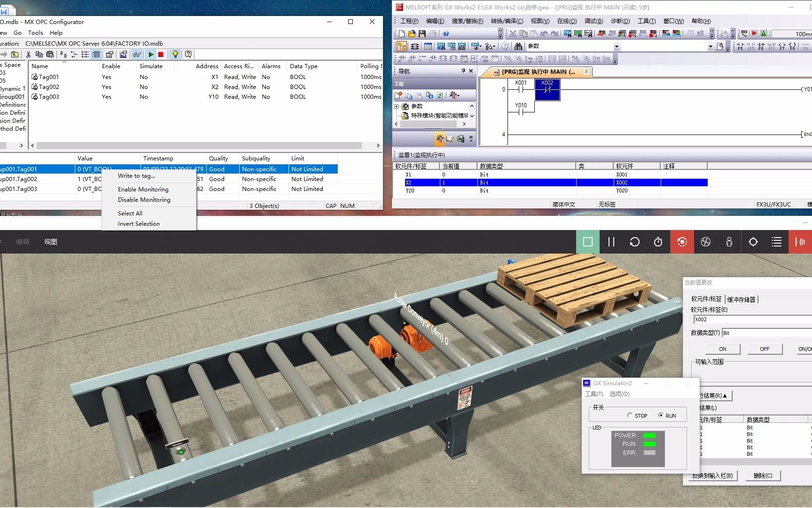Choose Write to tag from context menu
The image size is (812, 508).
coord(136,175)
